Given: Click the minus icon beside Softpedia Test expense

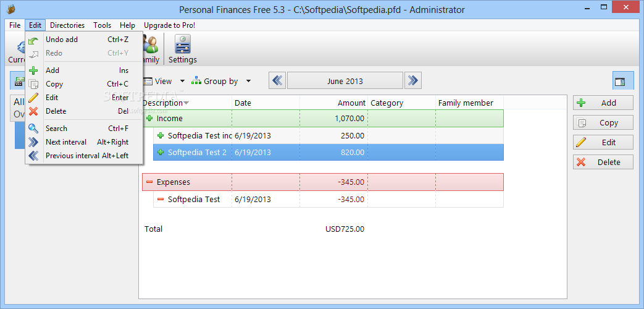Looking at the screenshot, I should click(161, 199).
